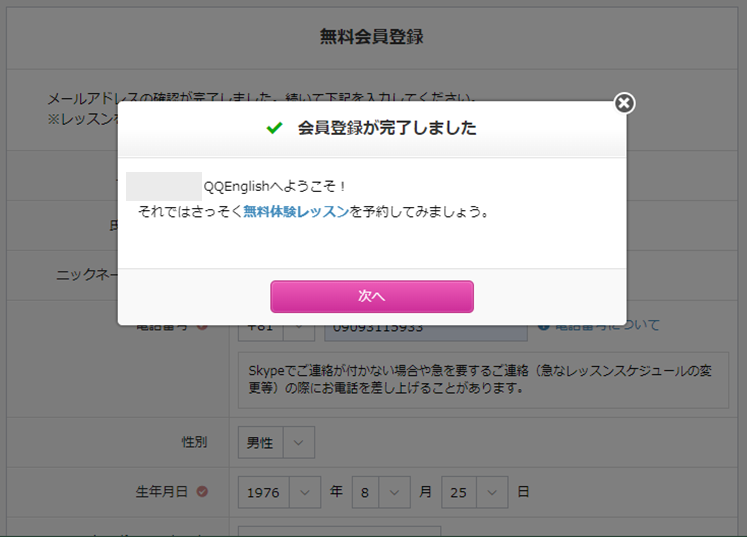Click the 生年月日 field label
The width and height of the screenshot is (747, 537).
pyautogui.click(x=162, y=492)
